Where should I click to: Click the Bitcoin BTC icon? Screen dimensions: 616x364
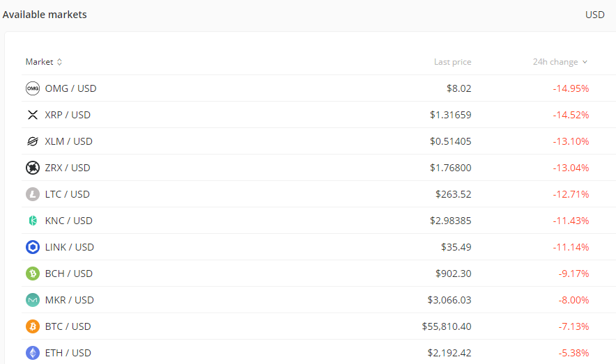(33, 326)
